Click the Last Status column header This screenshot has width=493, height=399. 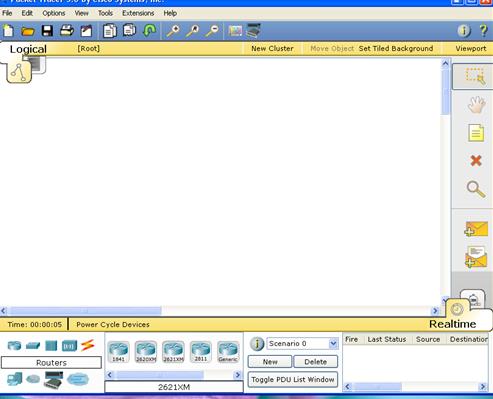pyautogui.click(x=387, y=339)
